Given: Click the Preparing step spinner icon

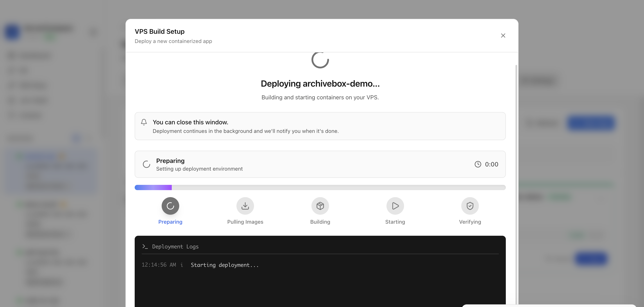Looking at the screenshot, I should (170, 206).
